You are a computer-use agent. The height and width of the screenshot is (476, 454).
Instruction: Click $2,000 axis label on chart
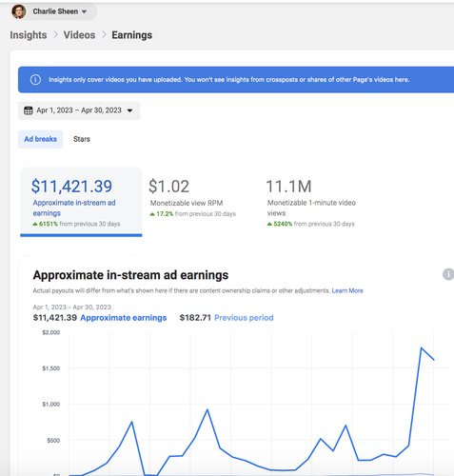(51, 332)
